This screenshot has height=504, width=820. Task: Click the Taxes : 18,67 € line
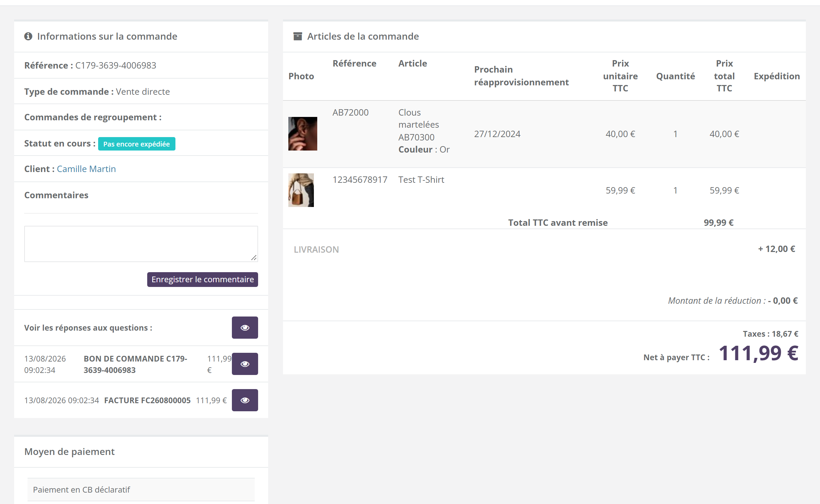770,334
